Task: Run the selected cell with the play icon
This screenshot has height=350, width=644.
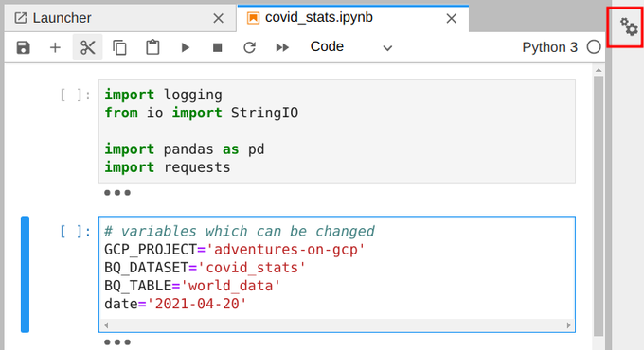Action: 186,47
